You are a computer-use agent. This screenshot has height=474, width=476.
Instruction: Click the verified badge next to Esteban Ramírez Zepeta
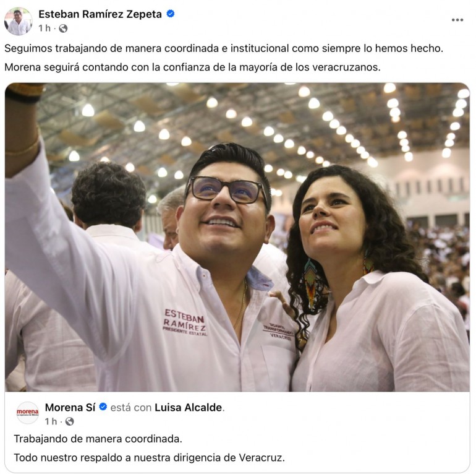click(x=171, y=14)
